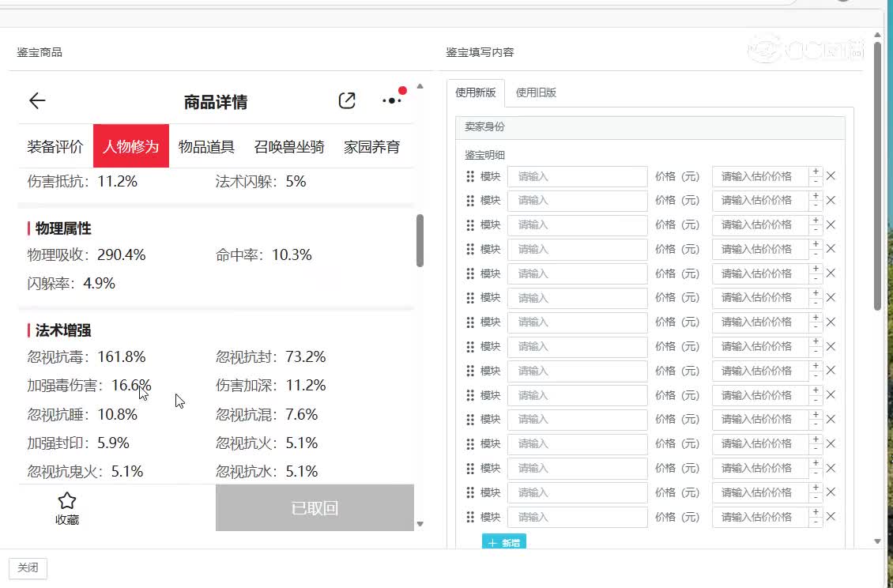Image resolution: width=893 pixels, height=588 pixels.
Task: Decrease price with first row minus stepper
Action: pyautogui.click(x=816, y=181)
